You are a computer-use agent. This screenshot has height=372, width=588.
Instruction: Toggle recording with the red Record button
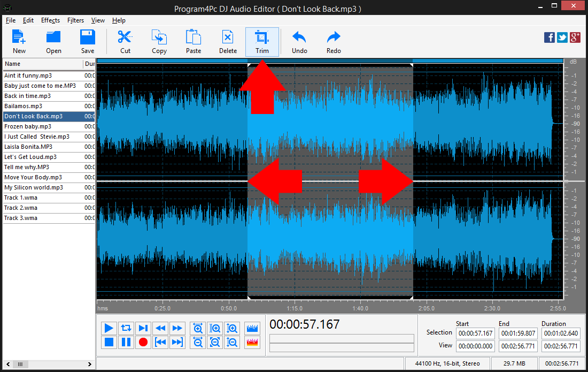click(x=143, y=341)
